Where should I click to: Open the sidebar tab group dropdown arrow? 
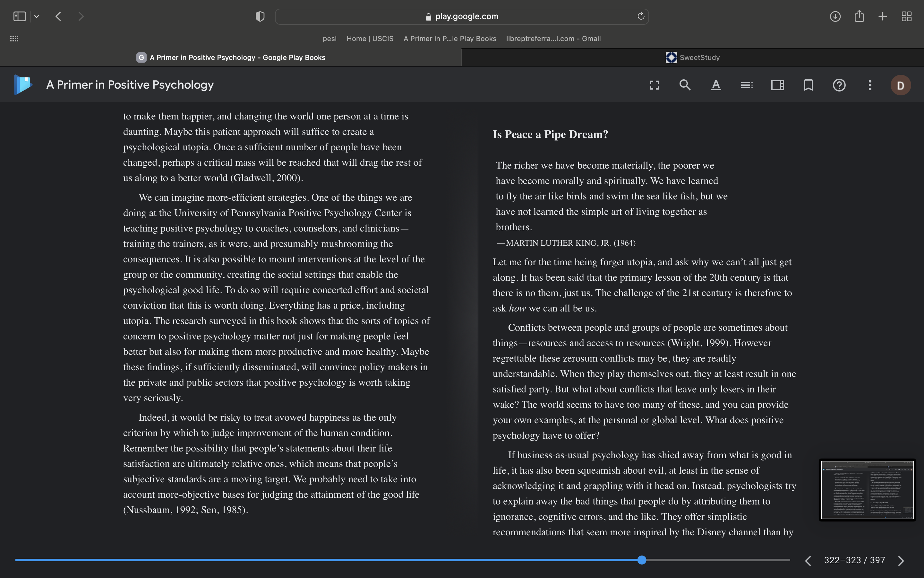point(37,16)
